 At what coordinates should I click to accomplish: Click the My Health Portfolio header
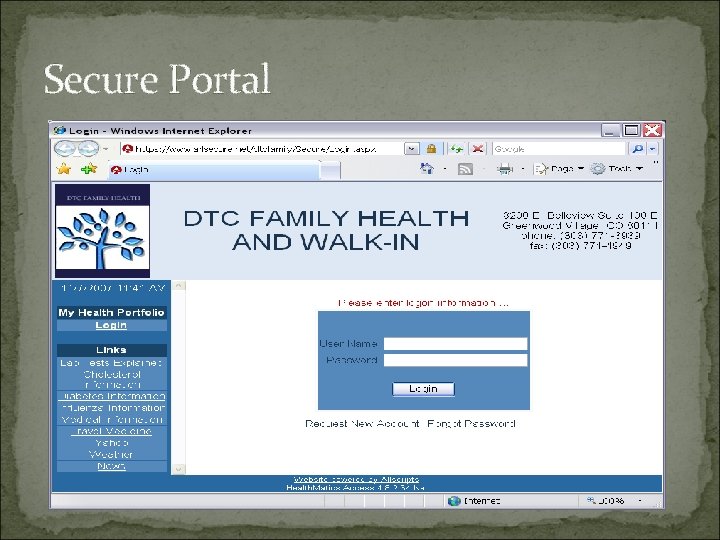tap(112, 312)
